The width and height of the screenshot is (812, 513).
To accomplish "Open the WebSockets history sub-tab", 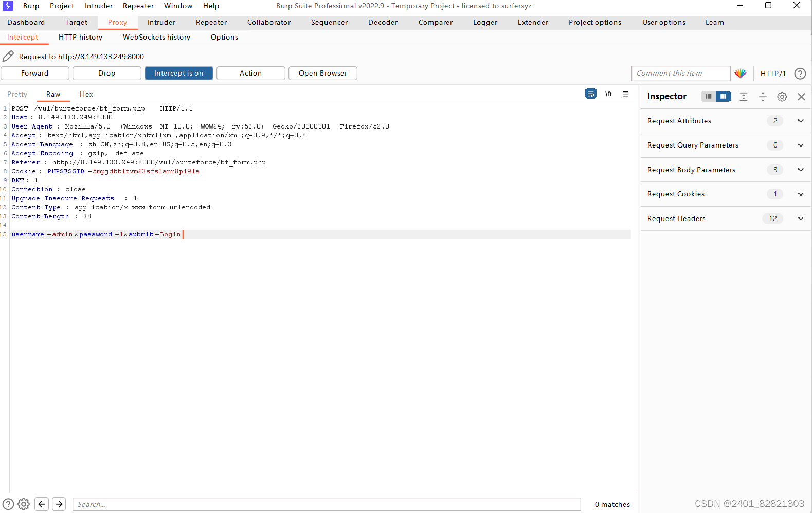I will pos(157,37).
